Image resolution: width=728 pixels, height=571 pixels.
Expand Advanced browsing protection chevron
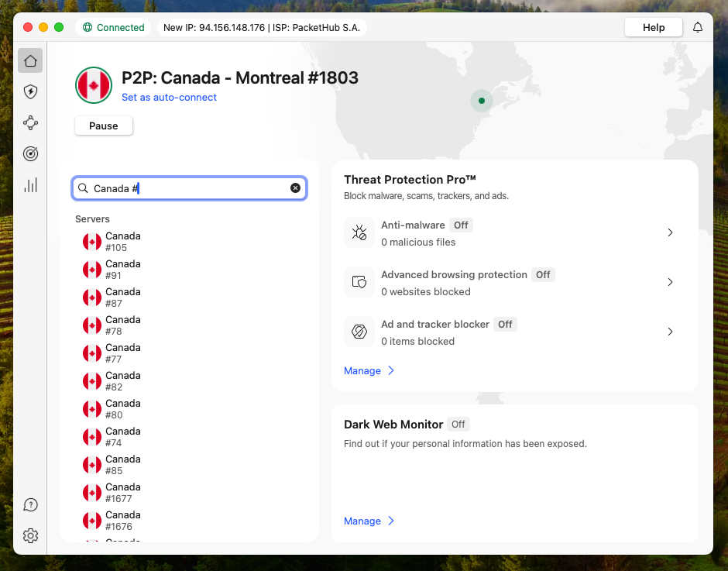pos(670,282)
